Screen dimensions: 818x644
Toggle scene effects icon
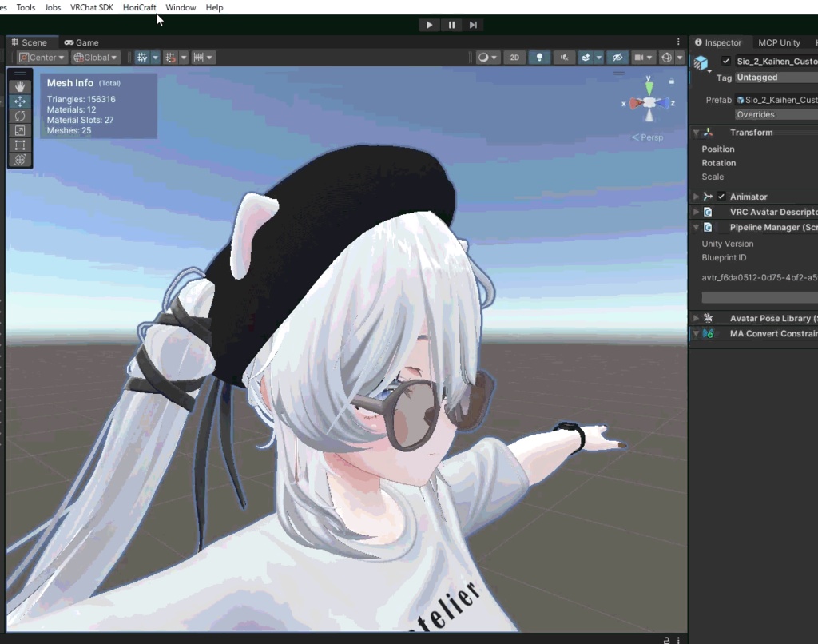[586, 58]
